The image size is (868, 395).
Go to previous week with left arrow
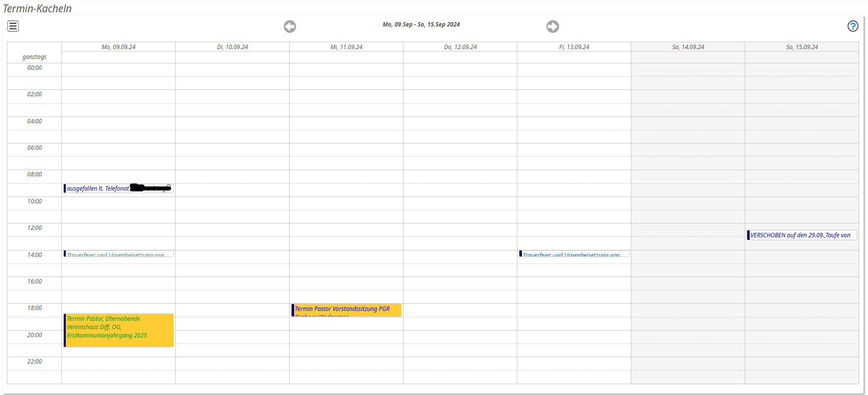click(290, 27)
